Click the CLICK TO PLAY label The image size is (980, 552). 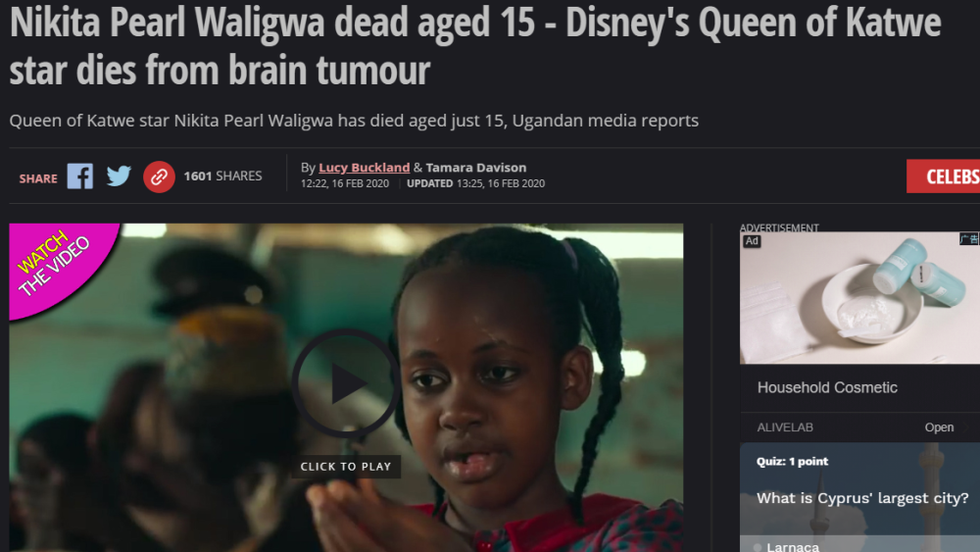click(x=346, y=467)
